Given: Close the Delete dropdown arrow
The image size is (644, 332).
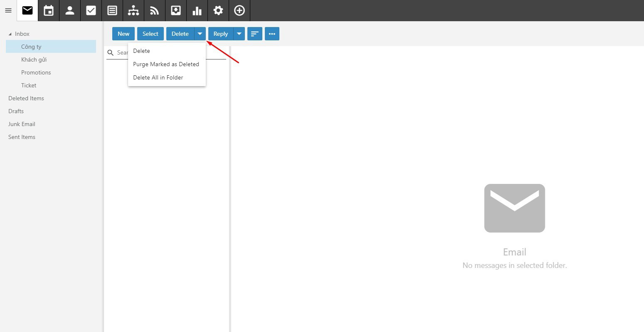Looking at the screenshot, I should (x=200, y=34).
